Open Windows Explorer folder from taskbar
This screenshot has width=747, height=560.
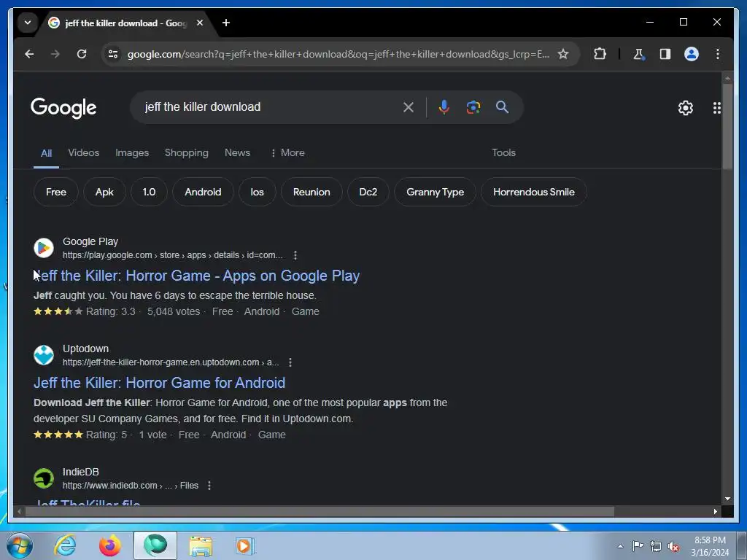[x=201, y=545]
